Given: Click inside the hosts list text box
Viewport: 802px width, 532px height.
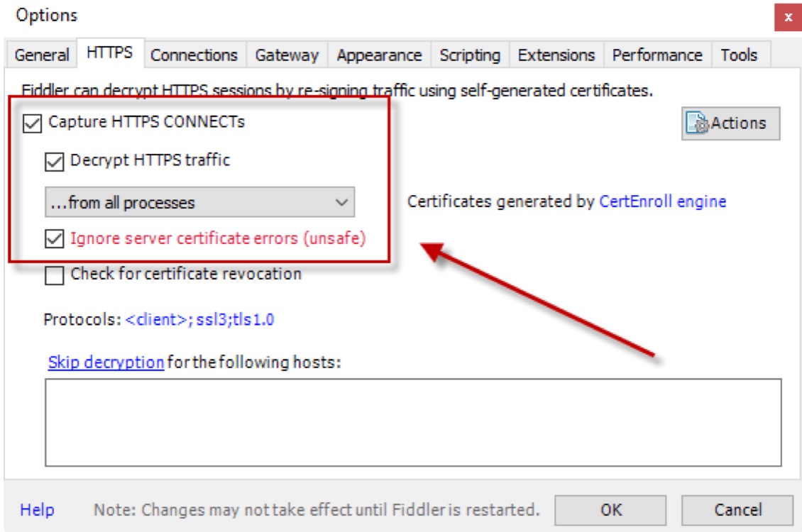Looking at the screenshot, I should coord(413,422).
